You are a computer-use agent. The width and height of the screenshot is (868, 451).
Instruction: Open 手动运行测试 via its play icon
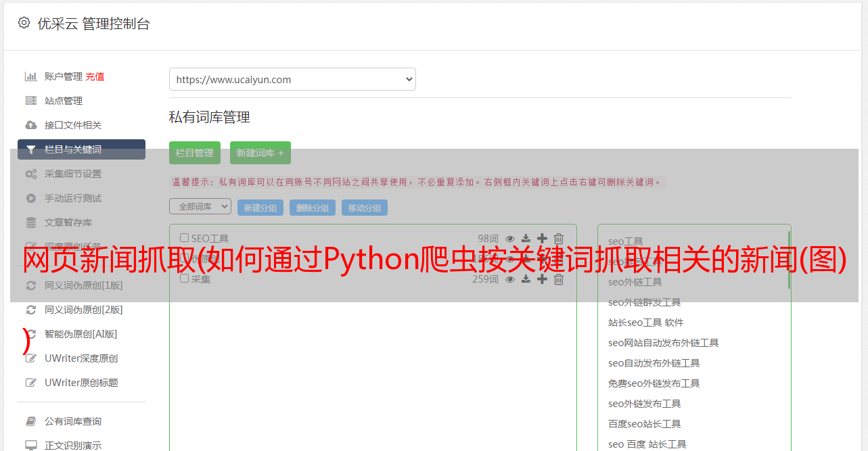tap(31, 198)
